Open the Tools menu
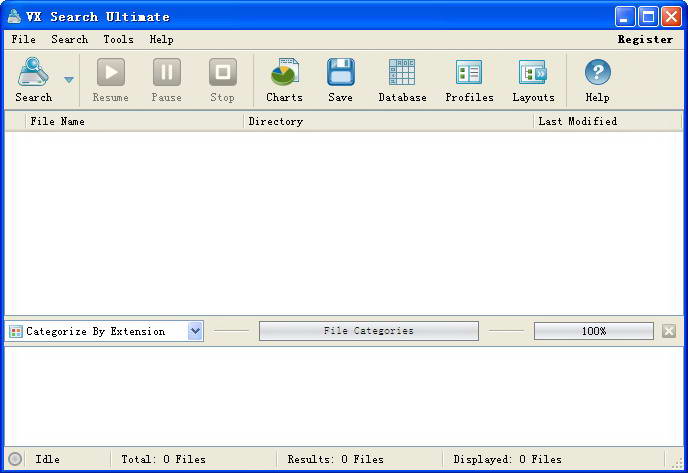This screenshot has width=688, height=473. (x=118, y=39)
